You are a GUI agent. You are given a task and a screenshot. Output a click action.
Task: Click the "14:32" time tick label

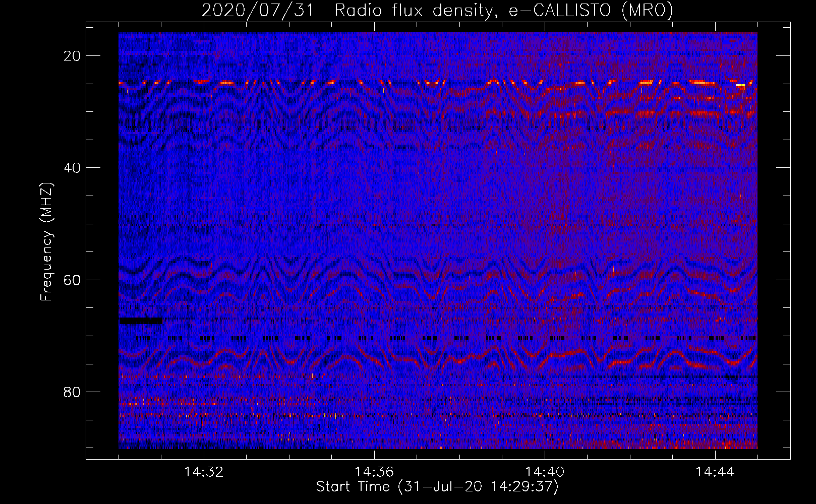(204, 472)
